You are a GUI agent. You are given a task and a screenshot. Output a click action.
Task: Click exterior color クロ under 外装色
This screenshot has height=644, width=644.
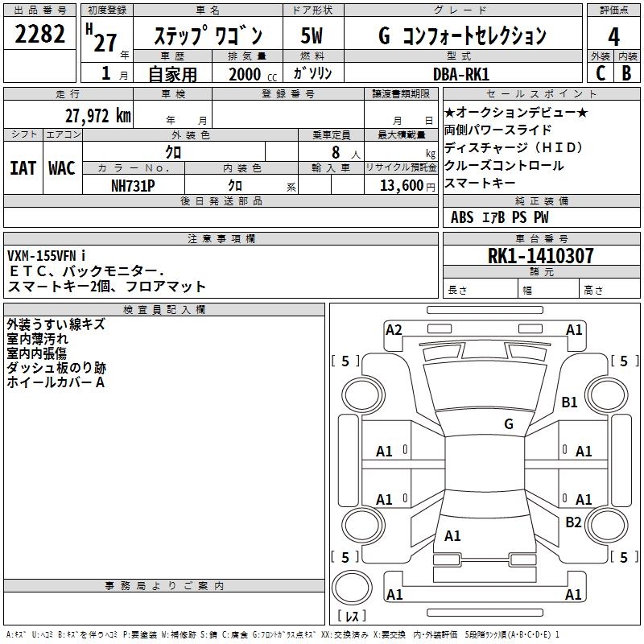pyautogui.click(x=173, y=152)
